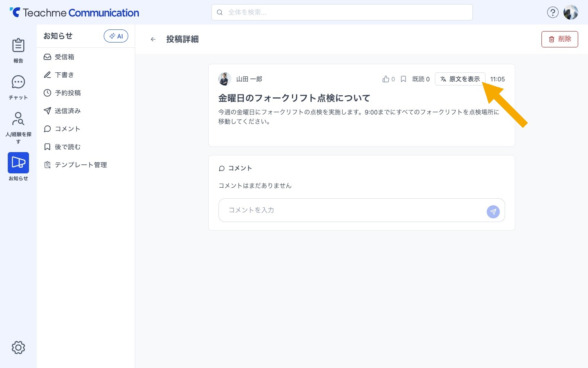Click the post title 金曜日のフォークリフト点検について
The height and width of the screenshot is (368, 588).
294,98
